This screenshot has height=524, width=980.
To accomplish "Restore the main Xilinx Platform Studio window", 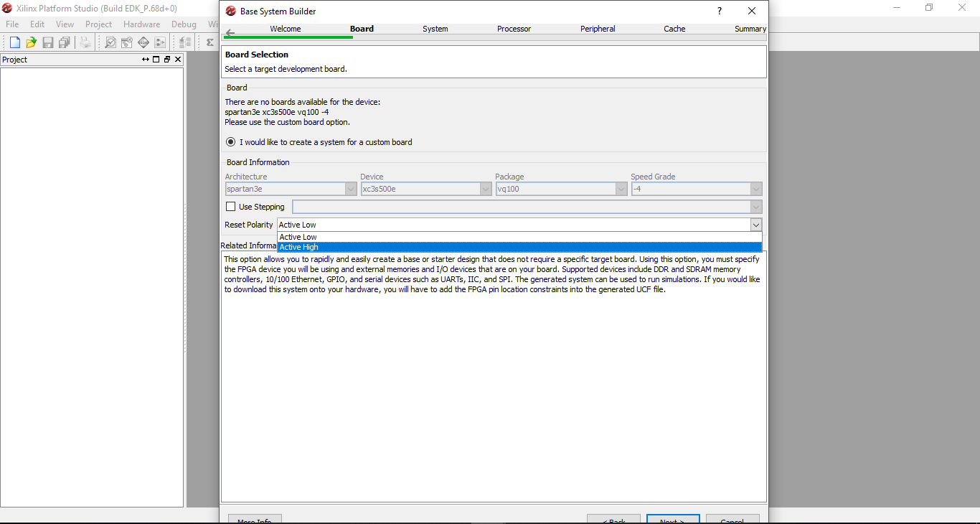I will click(929, 8).
